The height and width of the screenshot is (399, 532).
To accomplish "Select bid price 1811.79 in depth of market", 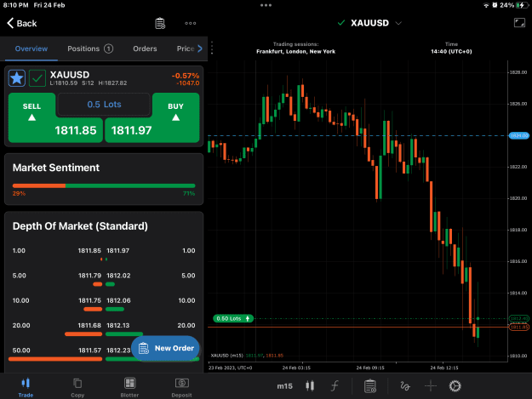I will coord(89,276).
